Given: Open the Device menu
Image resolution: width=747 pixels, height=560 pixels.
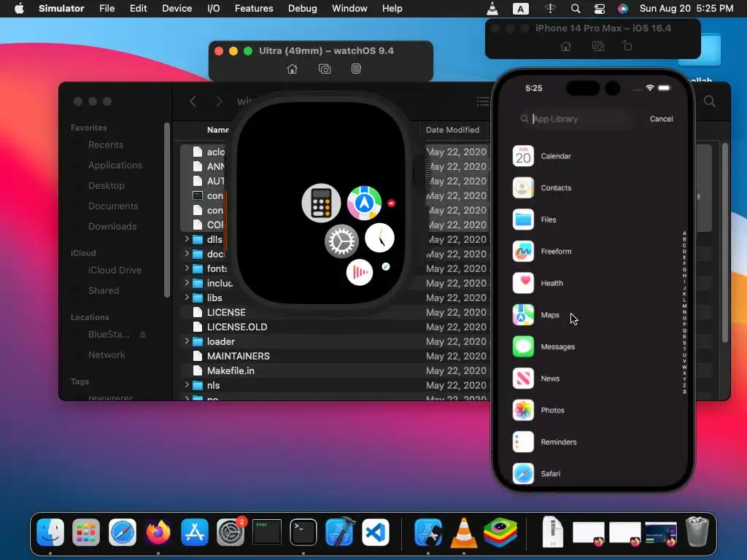Looking at the screenshot, I should pyautogui.click(x=177, y=9).
